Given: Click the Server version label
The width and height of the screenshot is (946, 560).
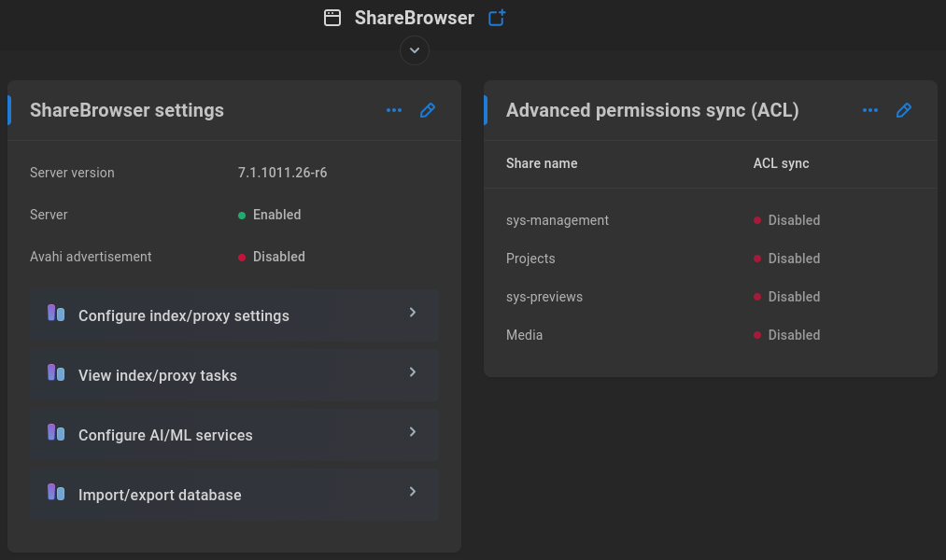Looking at the screenshot, I should 72,173.
